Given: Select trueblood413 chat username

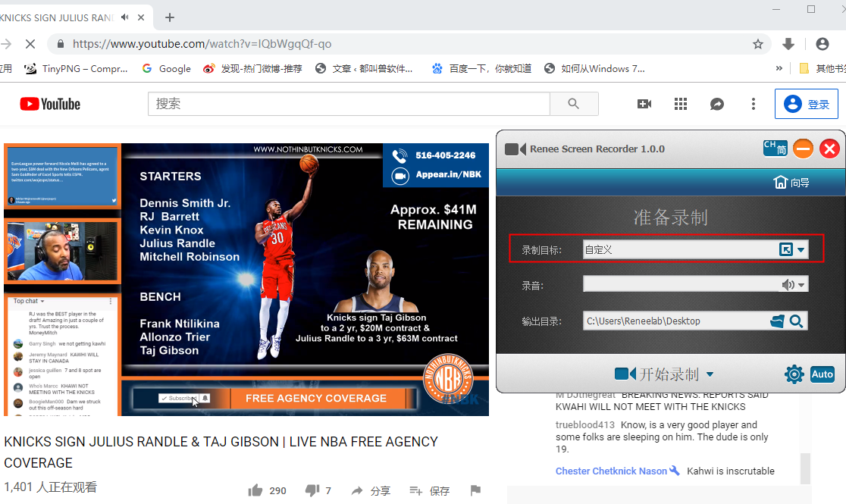Looking at the screenshot, I should click(585, 424).
